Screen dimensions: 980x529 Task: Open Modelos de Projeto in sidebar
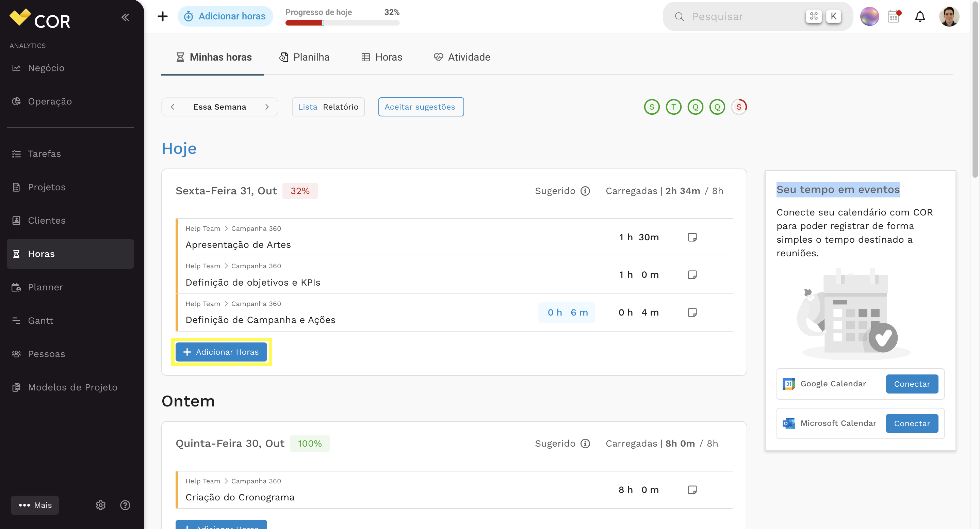pyautogui.click(x=70, y=387)
